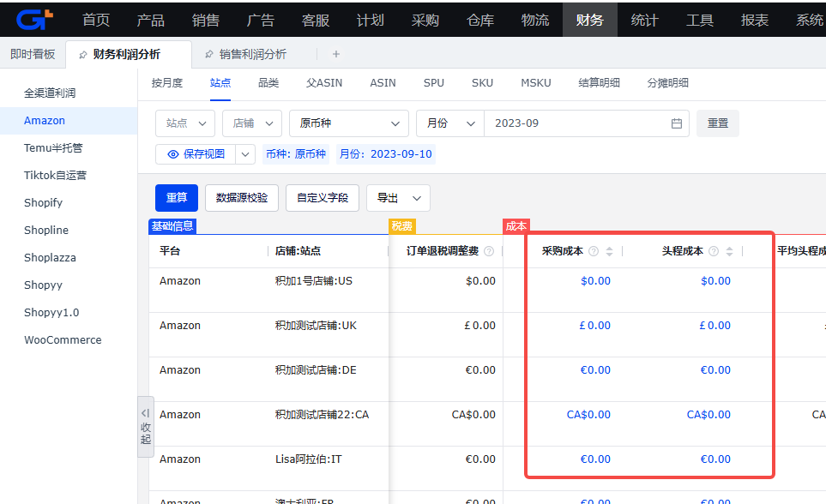This screenshot has width=826, height=504.
Task: Select the 分摊明细 sub-tab
Action: point(667,82)
